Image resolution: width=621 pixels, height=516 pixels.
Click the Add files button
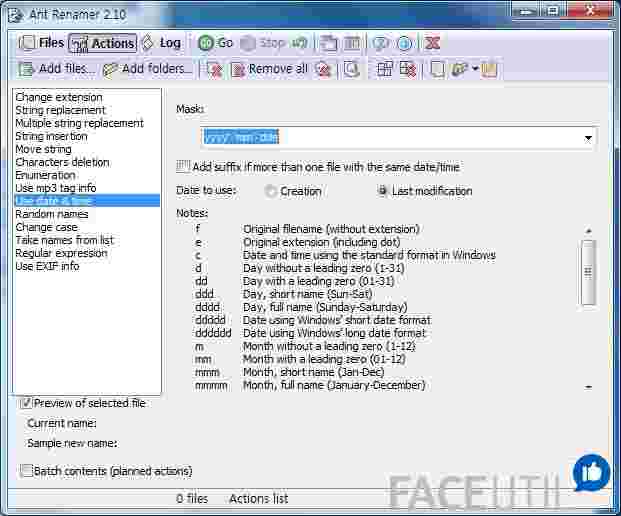[x=58, y=69]
